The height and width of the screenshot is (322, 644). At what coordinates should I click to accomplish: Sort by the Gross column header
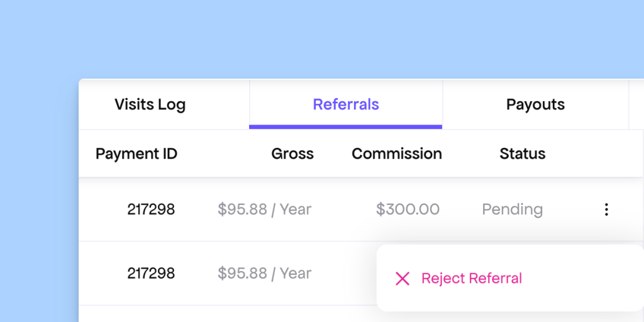click(x=292, y=153)
